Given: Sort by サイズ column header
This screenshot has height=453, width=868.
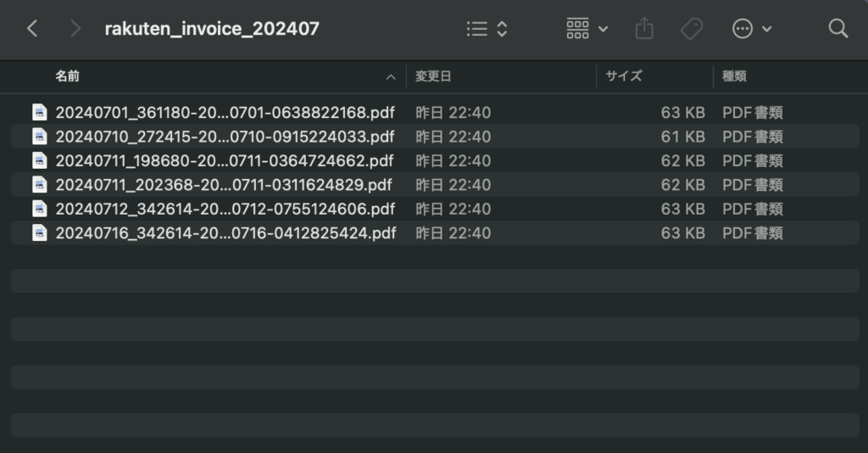Looking at the screenshot, I should click(624, 76).
